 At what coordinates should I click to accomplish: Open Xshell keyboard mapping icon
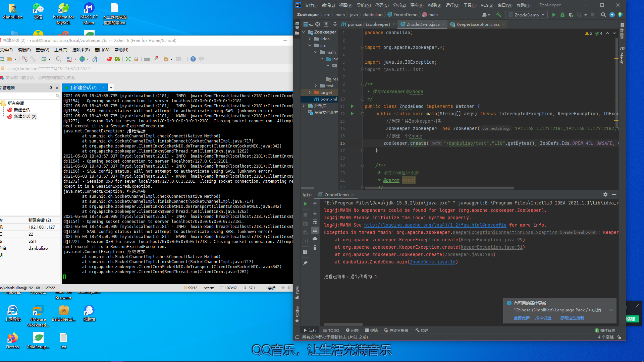pyautogui.click(x=147, y=59)
